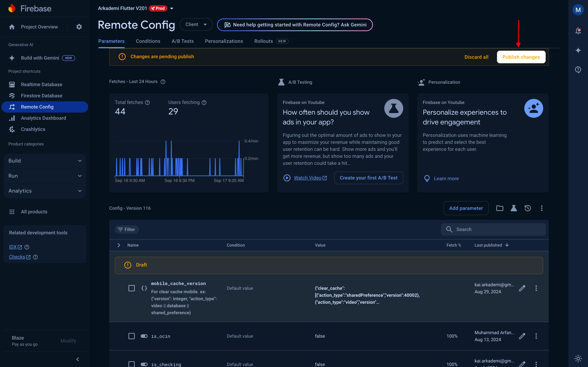Switch to the A/B Tests tab

(x=183, y=41)
